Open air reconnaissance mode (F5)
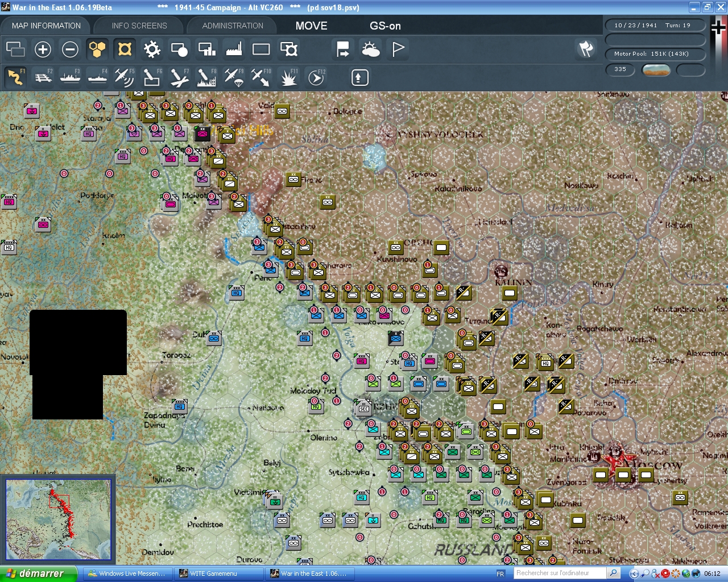This screenshot has width=728, height=582. coord(125,77)
